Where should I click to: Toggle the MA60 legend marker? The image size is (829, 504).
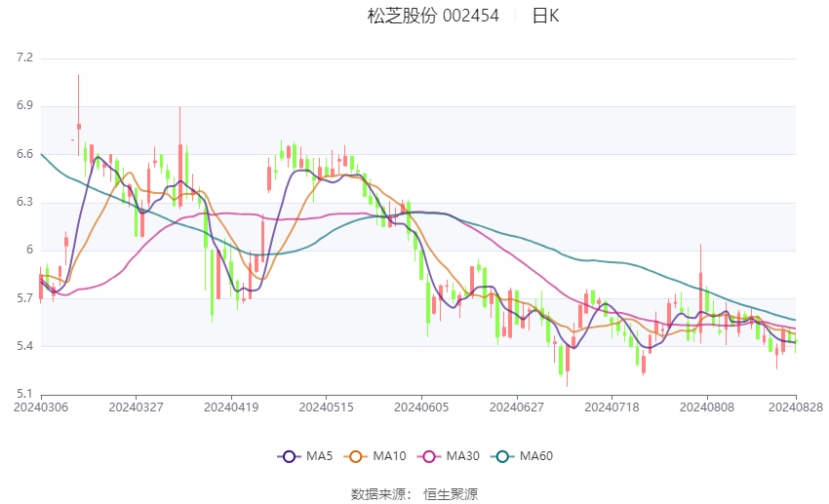click(x=502, y=456)
